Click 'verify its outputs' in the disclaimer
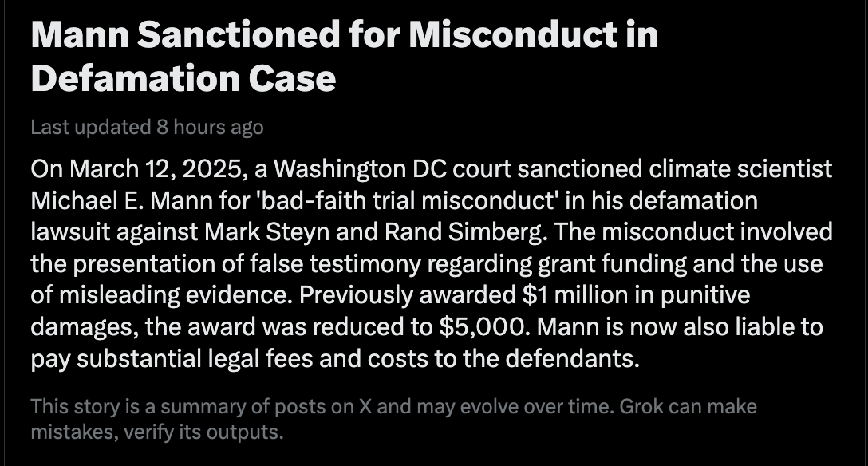868x466 pixels. click(x=191, y=433)
